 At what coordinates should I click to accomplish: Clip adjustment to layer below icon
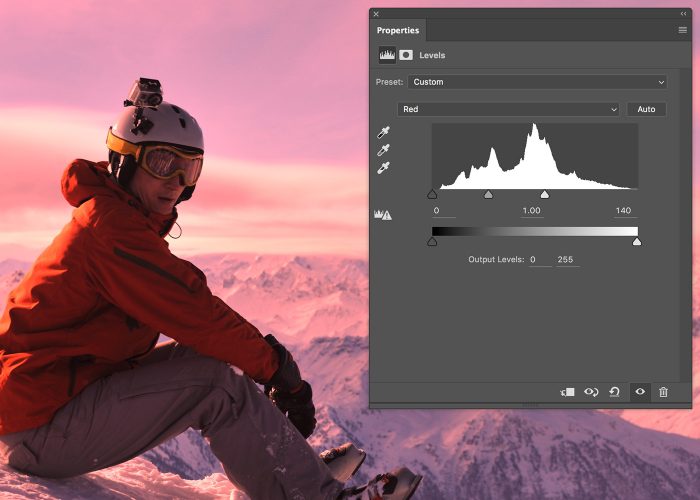coord(568,392)
